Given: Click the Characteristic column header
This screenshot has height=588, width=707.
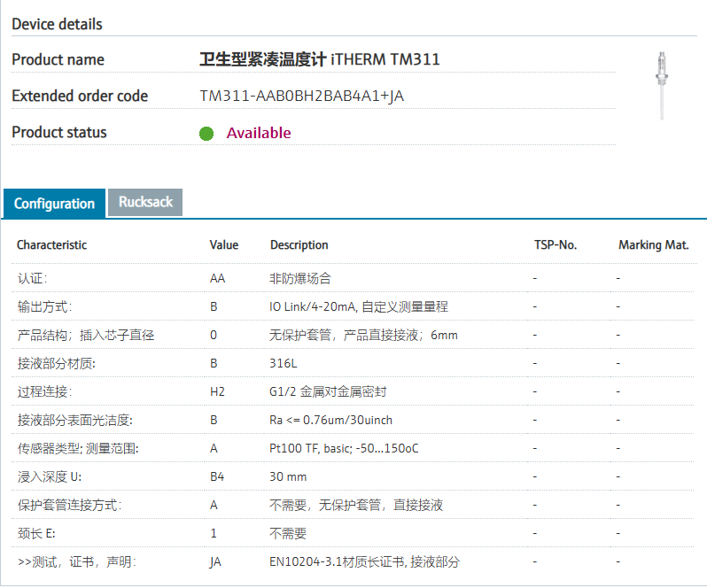Looking at the screenshot, I should point(51,244).
